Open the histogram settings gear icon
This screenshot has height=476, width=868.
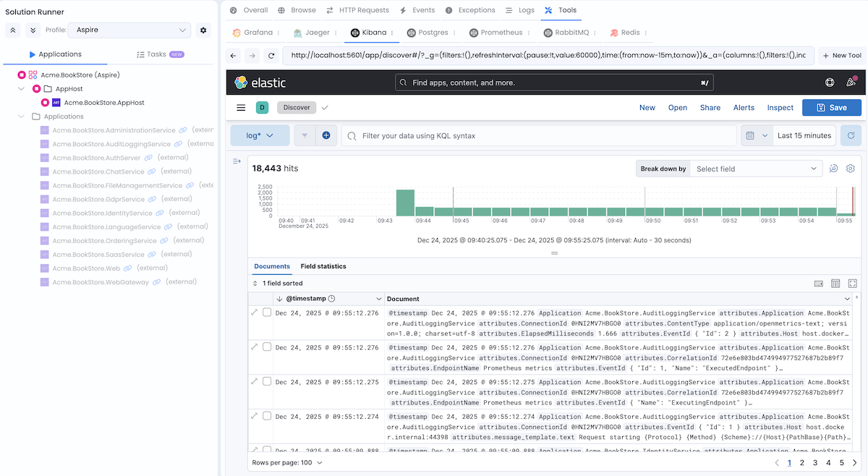pos(851,168)
